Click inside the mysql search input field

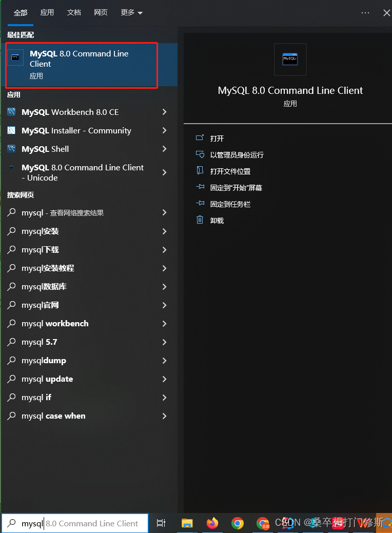[x=75, y=523]
